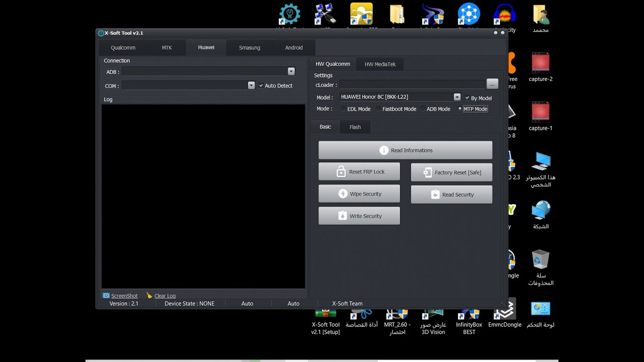Open the X-Soft Tool v2.1 Setup archive
644x362 pixels.
pyautogui.click(x=326, y=315)
